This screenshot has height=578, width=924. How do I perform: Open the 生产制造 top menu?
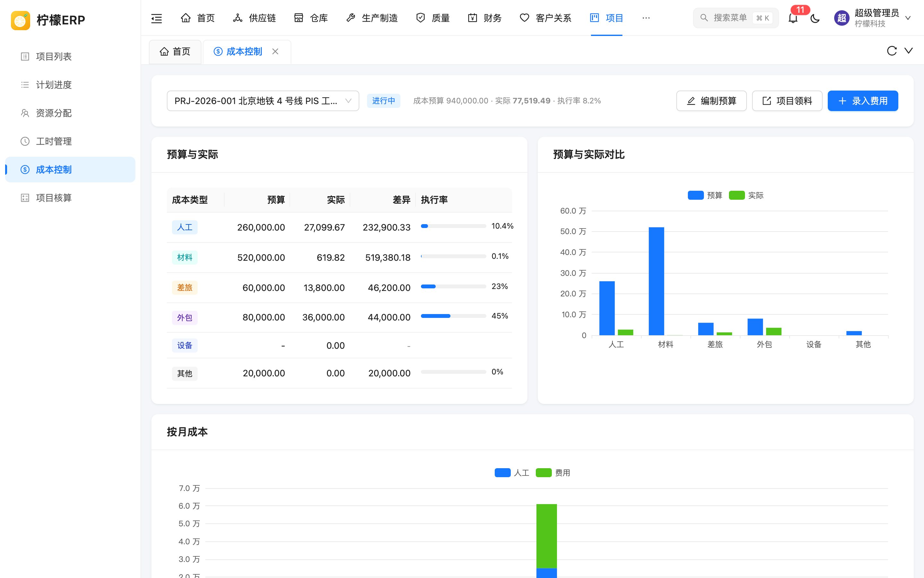tap(372, 18)
